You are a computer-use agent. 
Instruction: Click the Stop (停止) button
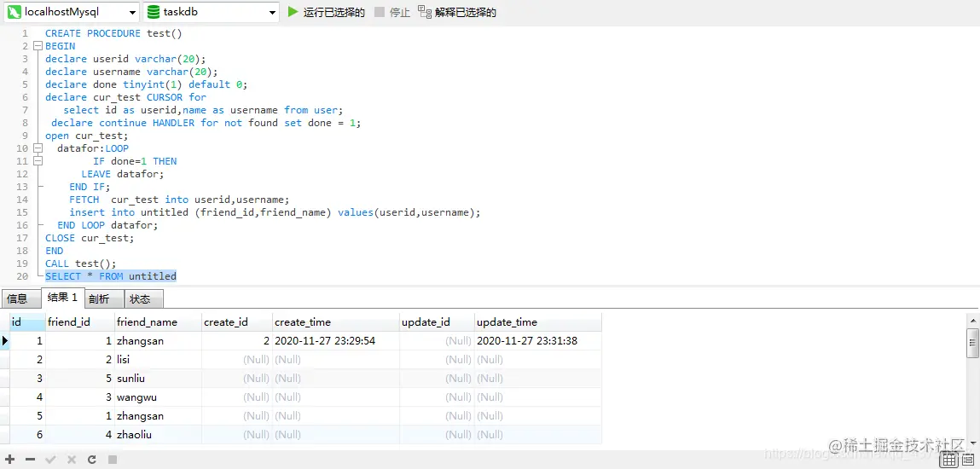[392, 12]
